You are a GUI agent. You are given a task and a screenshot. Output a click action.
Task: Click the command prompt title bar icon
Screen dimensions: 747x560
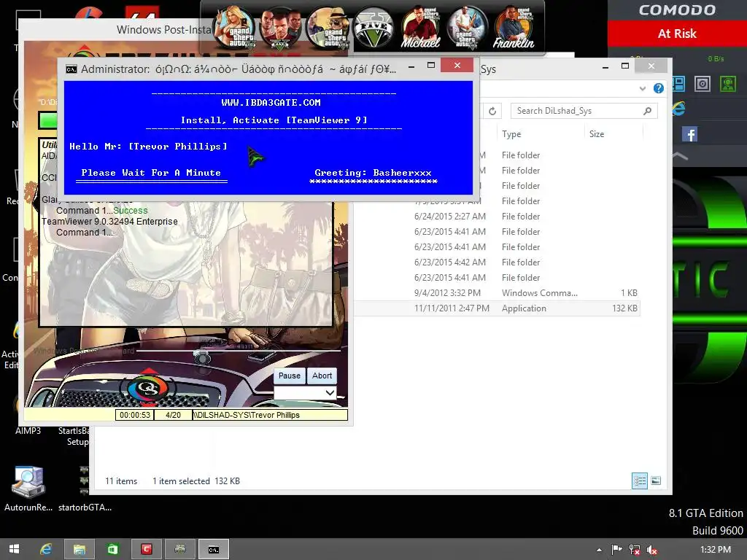point(71,69)
